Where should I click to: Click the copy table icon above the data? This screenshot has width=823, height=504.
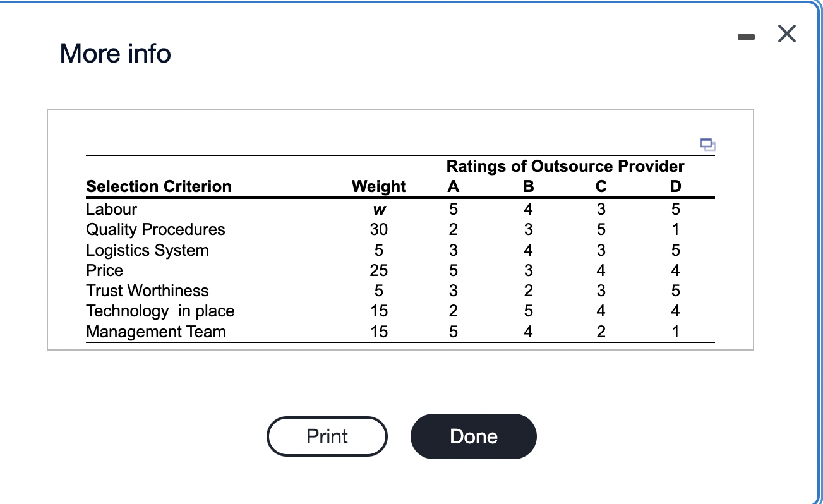tap(707, 145)
